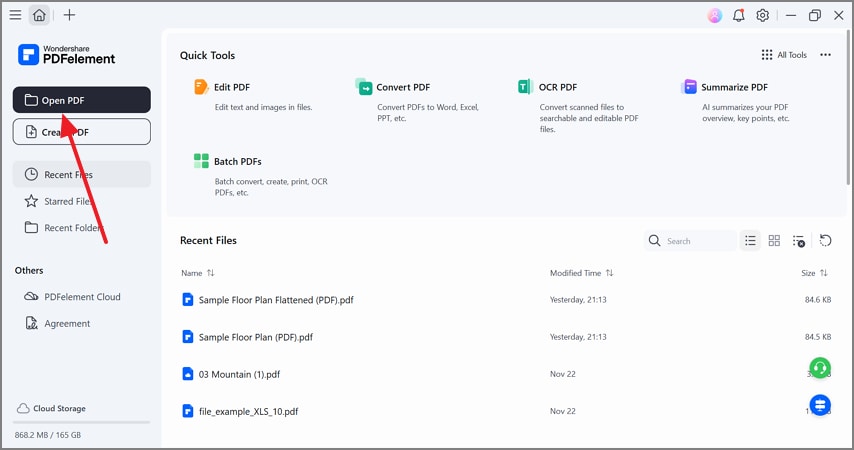Select Recent Files in sidebar
Screen dimensions: 854x450
point(82,174)
